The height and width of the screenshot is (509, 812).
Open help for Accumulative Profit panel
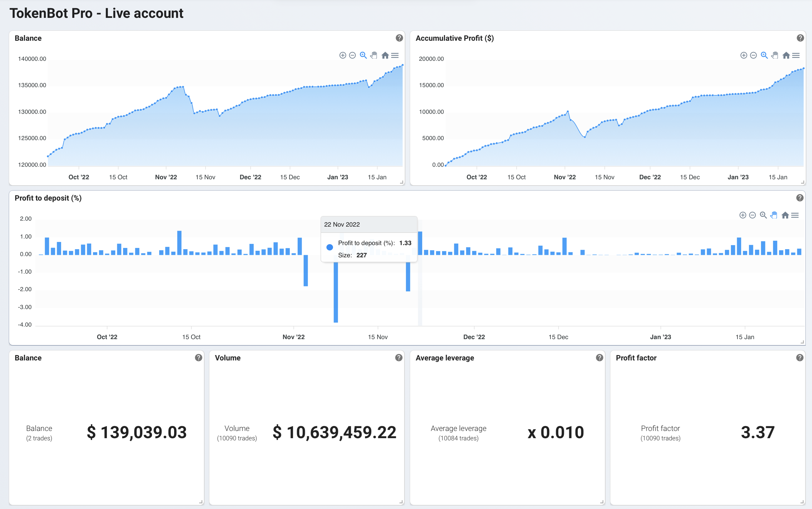click(800, 38)
